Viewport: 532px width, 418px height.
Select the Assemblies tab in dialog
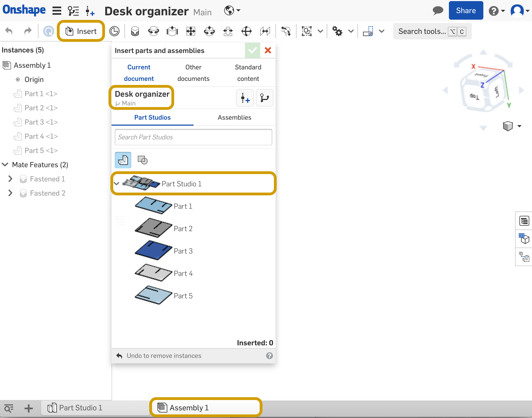coord(235,117)
